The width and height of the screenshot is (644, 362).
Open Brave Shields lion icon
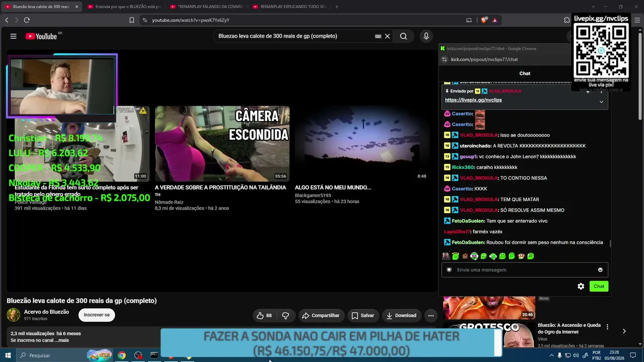(x=484, y=20)
